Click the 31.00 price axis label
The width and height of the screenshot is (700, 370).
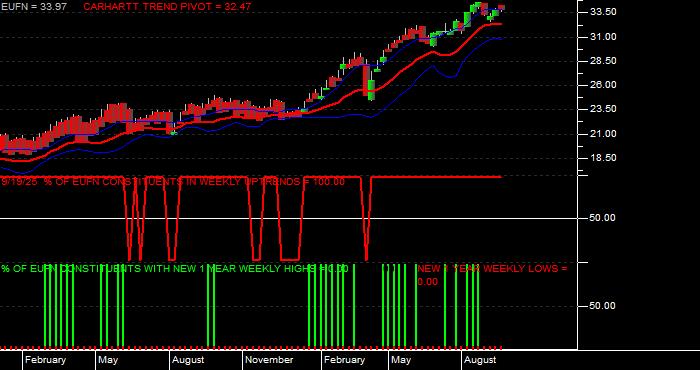click(603, 37)
